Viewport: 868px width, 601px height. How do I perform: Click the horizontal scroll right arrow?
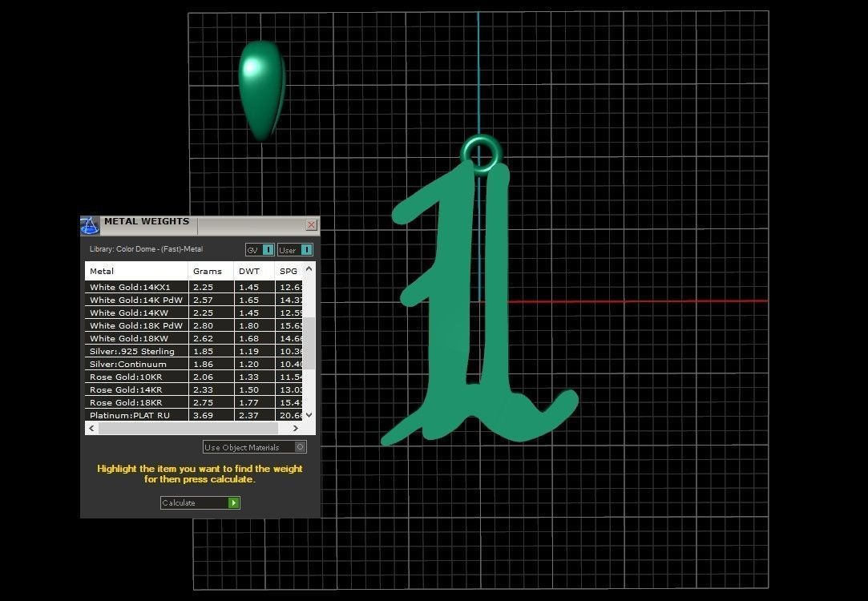(295, 429)
